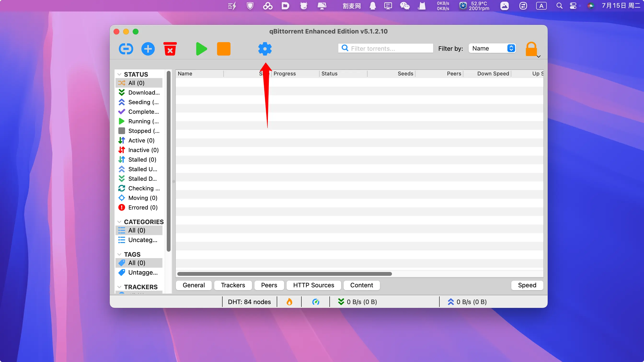Image resolution: width=644 pixels, height=362 pixels.
Task: Select the Stalled Uploading filter
Action: pyautogui.click(x=139, y=169)
